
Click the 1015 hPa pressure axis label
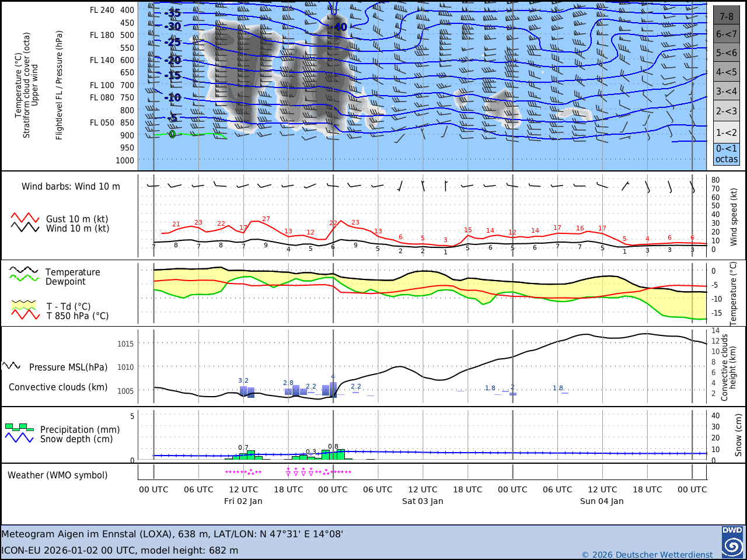pyautogui.click(x=125, y=344)
